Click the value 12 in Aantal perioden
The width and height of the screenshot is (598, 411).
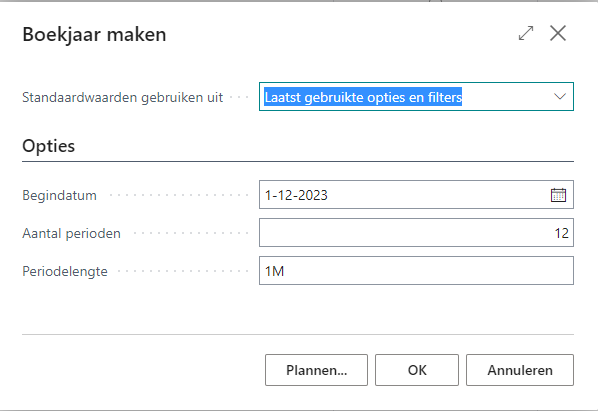coord(561,233)
